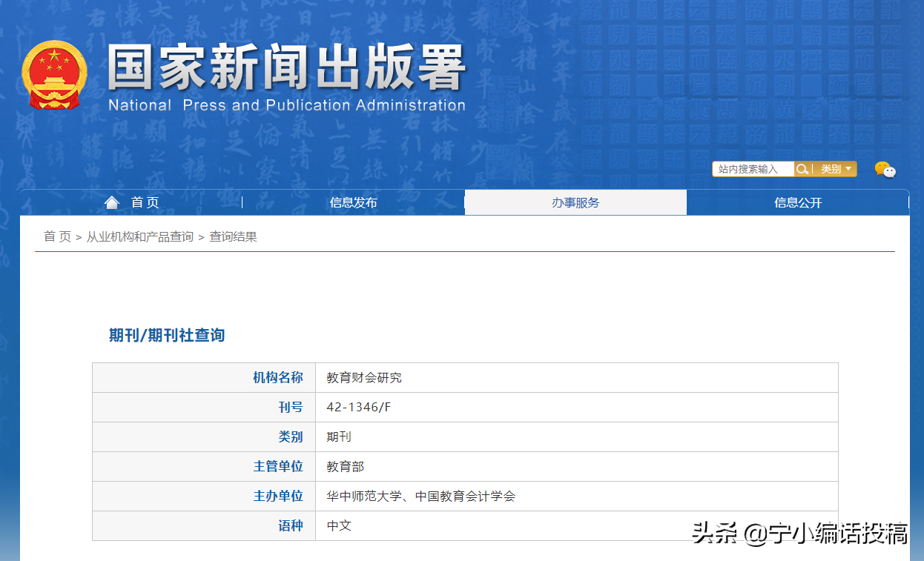Screen dimensions: 924x561
Task: Click the search magnifier icon
Action: (802, 169)
